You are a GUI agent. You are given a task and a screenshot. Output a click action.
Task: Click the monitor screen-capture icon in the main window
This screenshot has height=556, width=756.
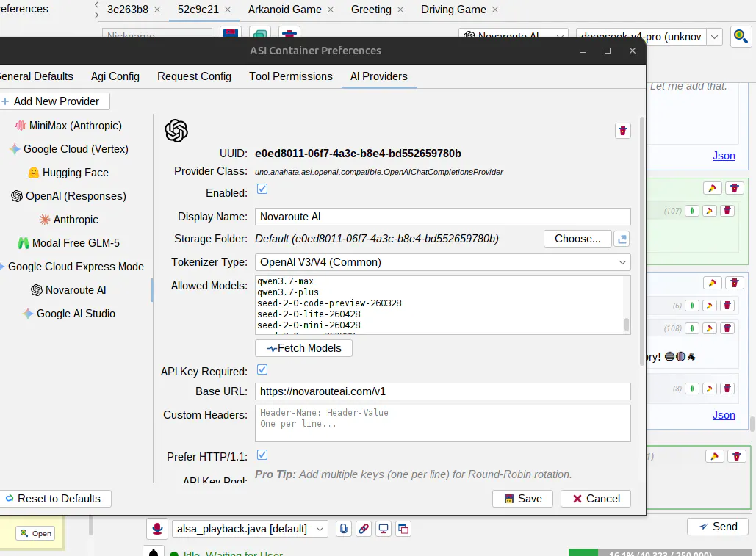[384, 529]
